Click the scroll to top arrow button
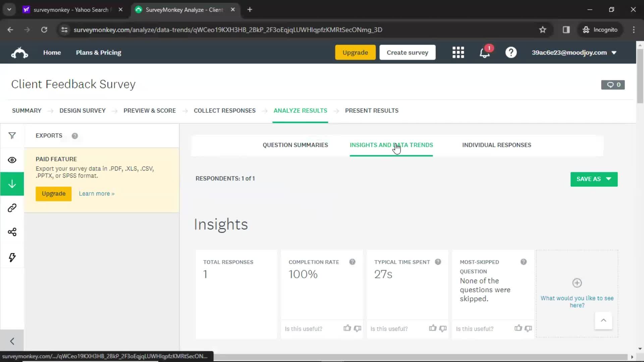 604,320
